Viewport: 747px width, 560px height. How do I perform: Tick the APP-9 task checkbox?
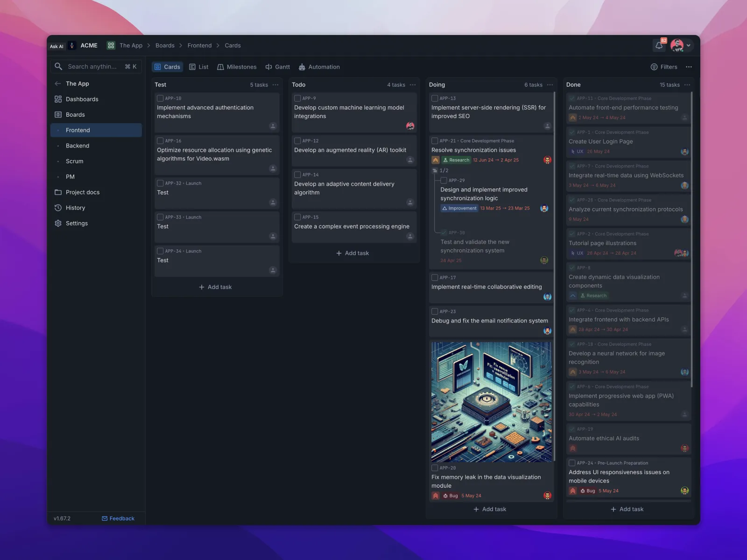297,98
